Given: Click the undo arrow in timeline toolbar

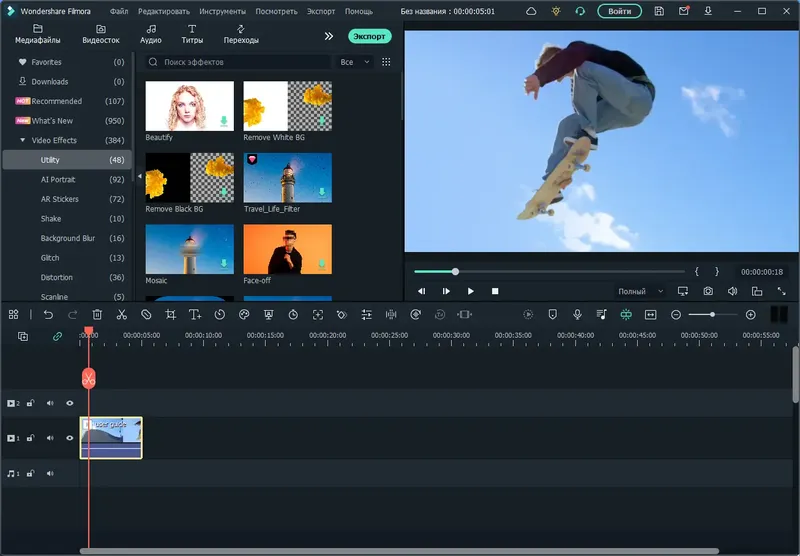Looking at the screenshot, I should coord(48,314).
